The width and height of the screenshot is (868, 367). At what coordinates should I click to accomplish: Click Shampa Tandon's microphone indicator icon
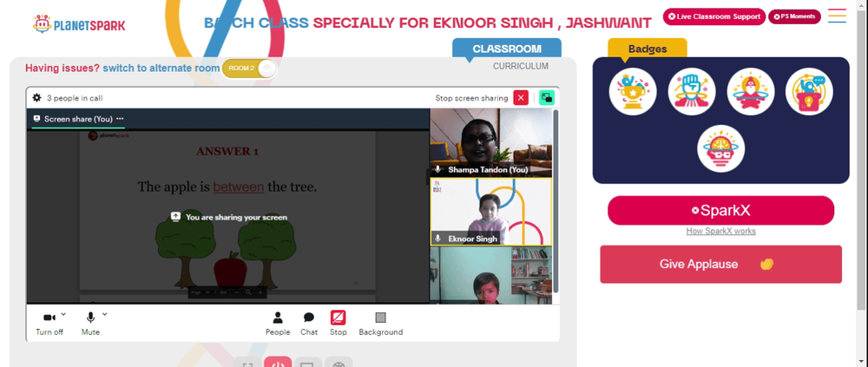pos(437,169)
